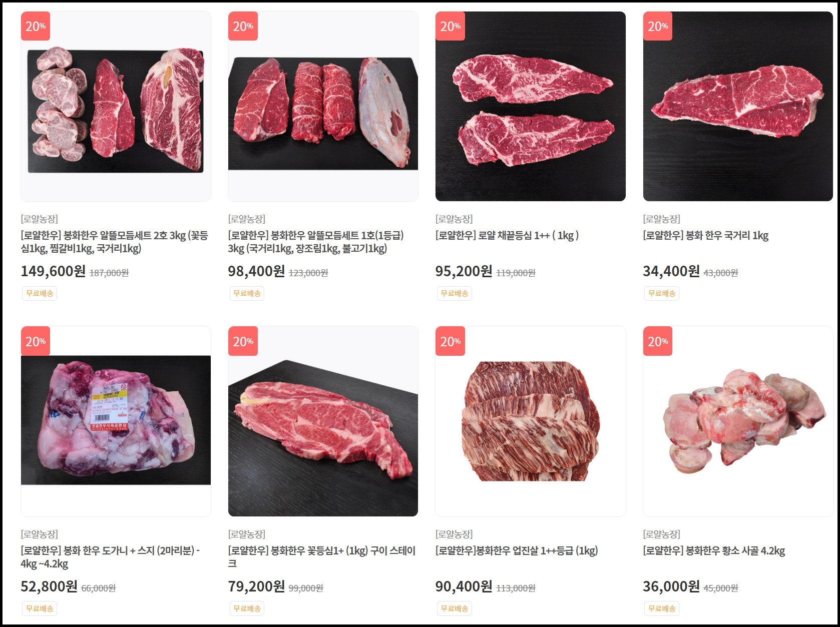Click the 무료배송 tag under 149,600원
The width and height of the screenshot is (840, 627).
pos(40,293)
